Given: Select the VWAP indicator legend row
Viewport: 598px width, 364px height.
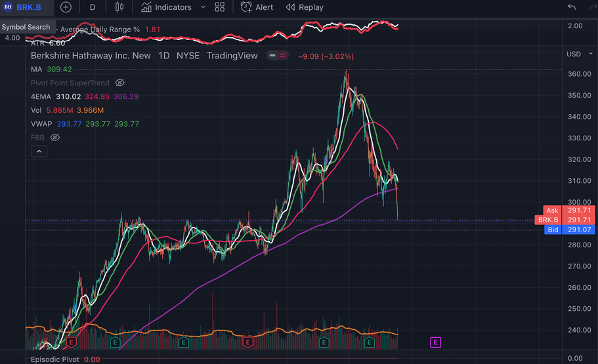Looking at the screenshot, I should tap(85, 124).
